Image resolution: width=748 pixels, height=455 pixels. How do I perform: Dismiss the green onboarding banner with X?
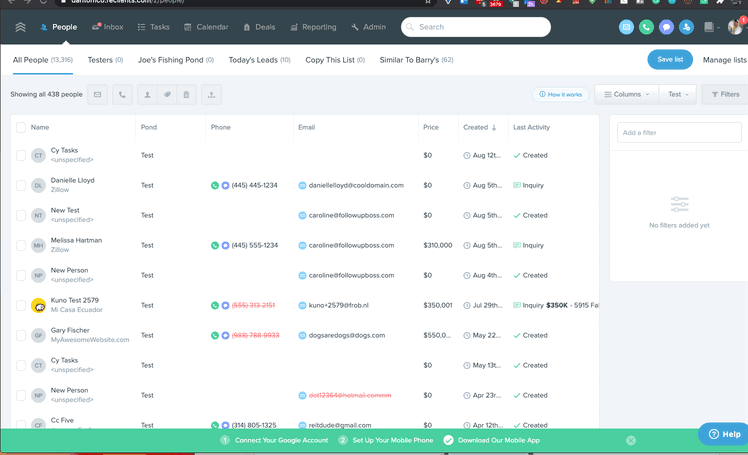click(631, 441)
